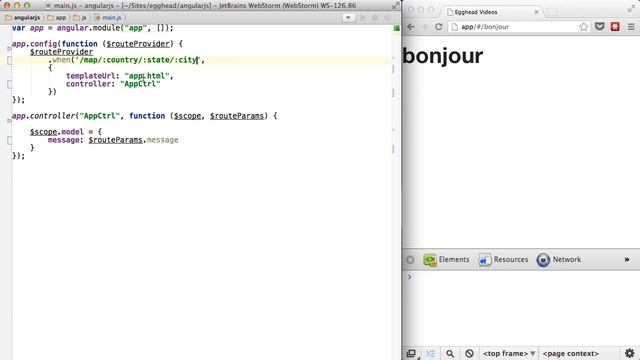
Task: Click the '/map/:country/:state/:city' route string
Action: pyautogui.click(x=138, y=60)
